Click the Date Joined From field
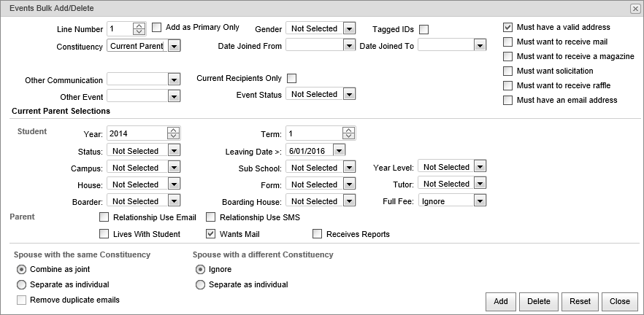This screenshot has width=644, height=315. (315, 44)
